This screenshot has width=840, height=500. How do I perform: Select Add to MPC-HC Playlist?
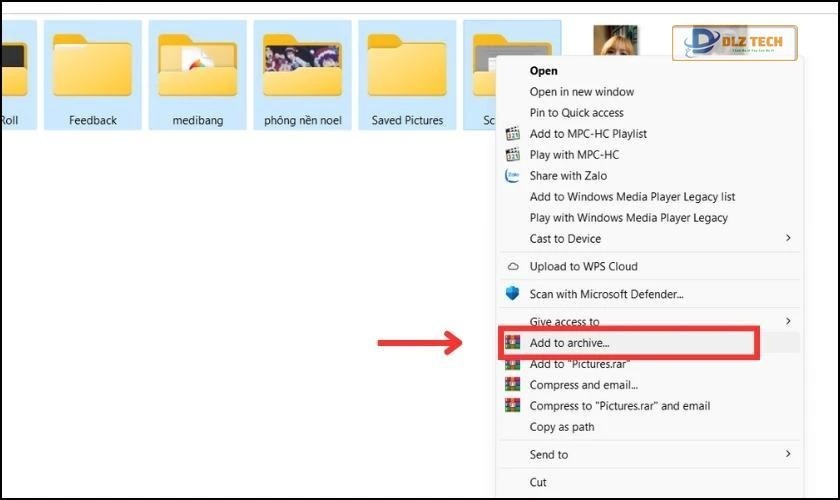tap(588, 133)
